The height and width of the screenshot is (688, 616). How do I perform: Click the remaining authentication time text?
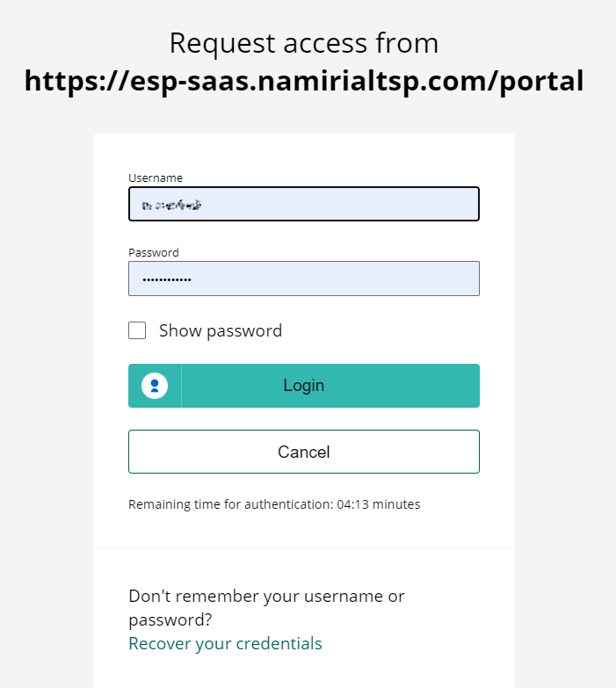pyautogui.click(x=274, y=504)
